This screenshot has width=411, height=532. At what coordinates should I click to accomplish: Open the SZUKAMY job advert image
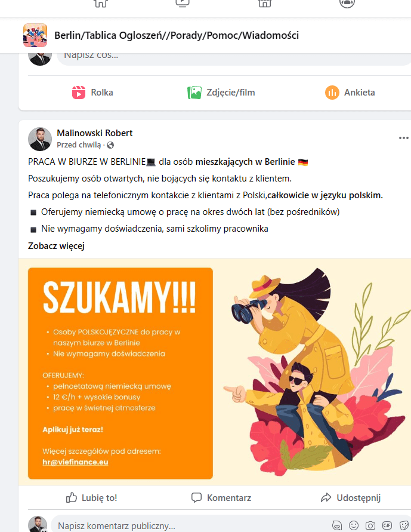coord(215,372)
